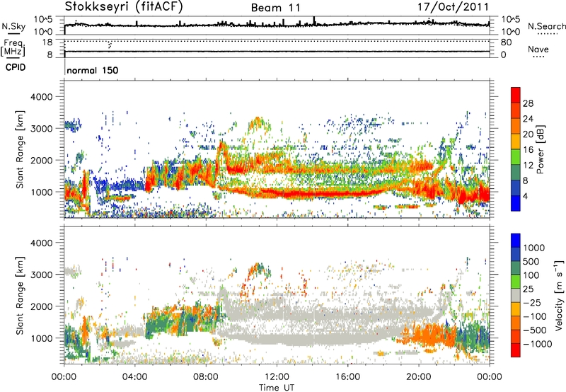The height and width of the screenshot is (392, 566).
Task: Click the velocity panel 'Slant Range [km]' label
Action: click(20, 296)
